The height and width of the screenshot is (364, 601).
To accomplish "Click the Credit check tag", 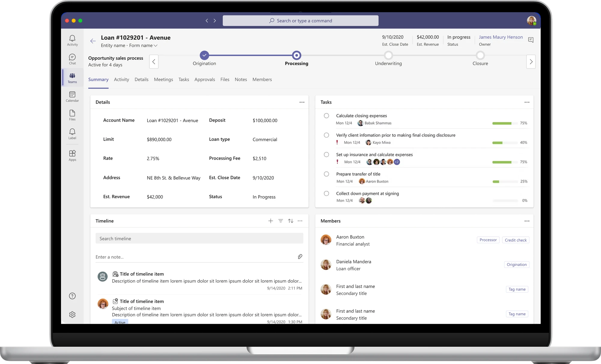I will pos(516,240).
